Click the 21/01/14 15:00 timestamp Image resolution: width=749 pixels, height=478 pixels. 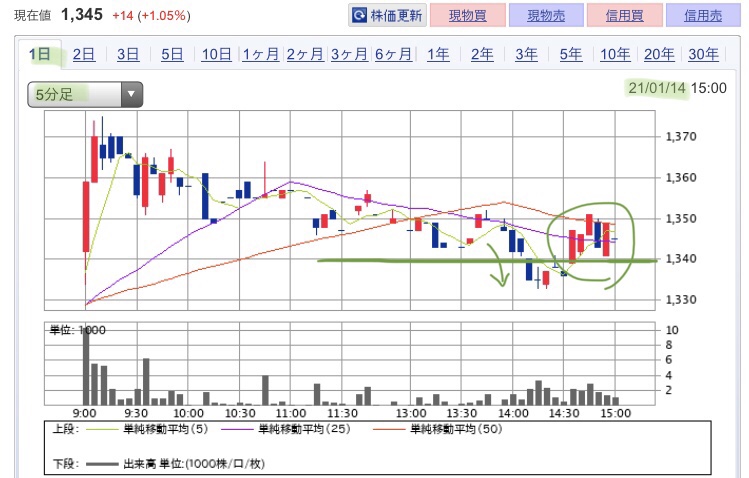click(x=677, y=88)
